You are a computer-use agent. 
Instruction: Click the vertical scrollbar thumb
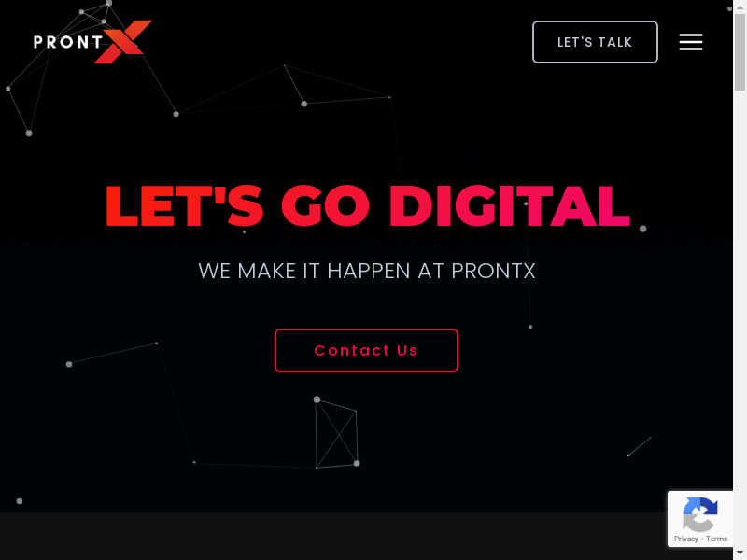tap(740, 52)
